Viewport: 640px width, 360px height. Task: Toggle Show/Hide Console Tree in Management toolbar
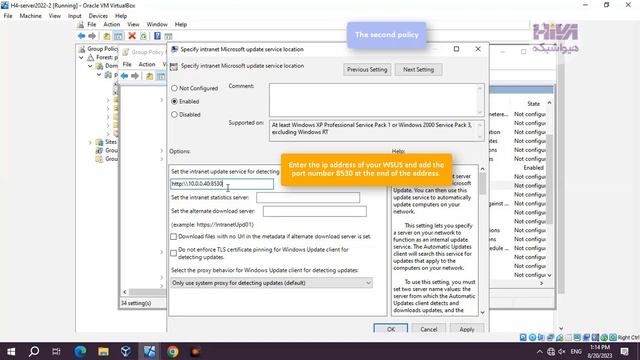118,36
